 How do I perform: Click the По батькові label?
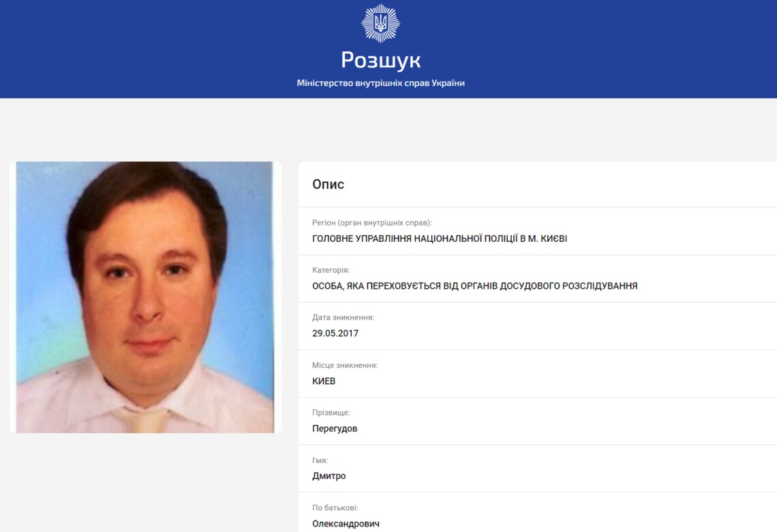[335, 507]
